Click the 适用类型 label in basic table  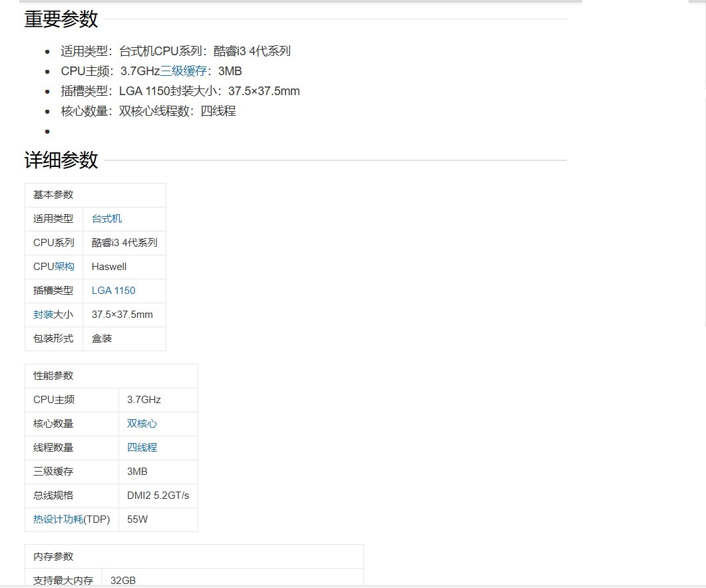[x=53, y=219]
